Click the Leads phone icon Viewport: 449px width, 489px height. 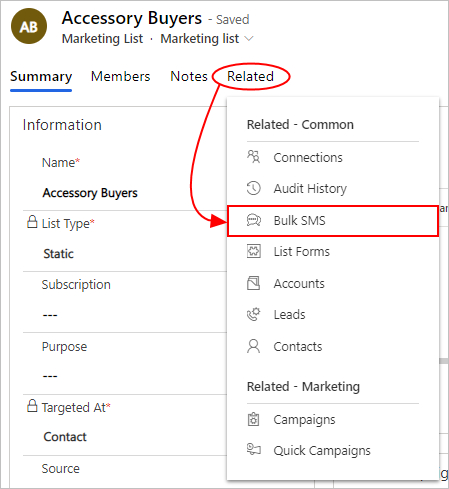(253, 314)
